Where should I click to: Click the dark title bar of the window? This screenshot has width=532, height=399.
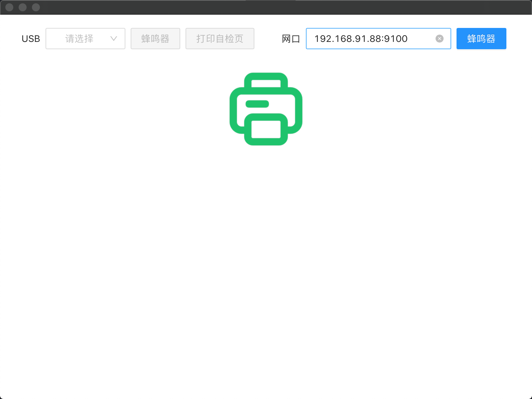click(266, 7)
